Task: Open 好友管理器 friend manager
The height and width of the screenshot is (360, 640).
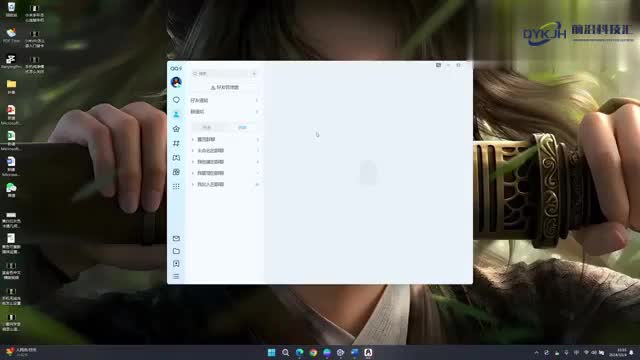Action: coord(224,87)
